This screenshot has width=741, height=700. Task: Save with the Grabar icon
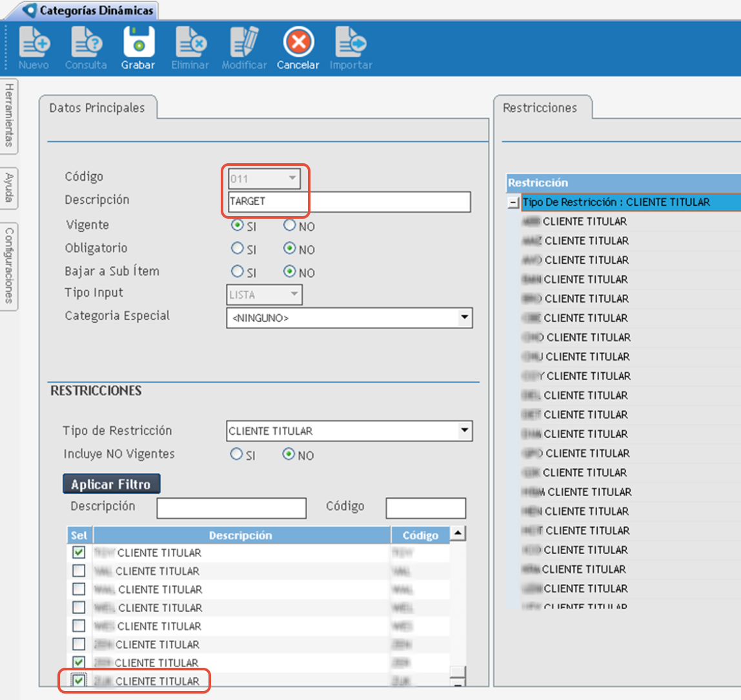(138, 48)
